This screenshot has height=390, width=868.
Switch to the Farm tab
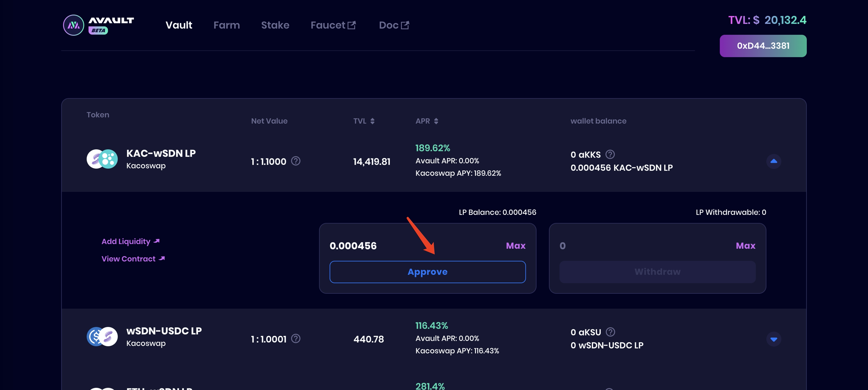pyautogui.click(x=226, y=25)
